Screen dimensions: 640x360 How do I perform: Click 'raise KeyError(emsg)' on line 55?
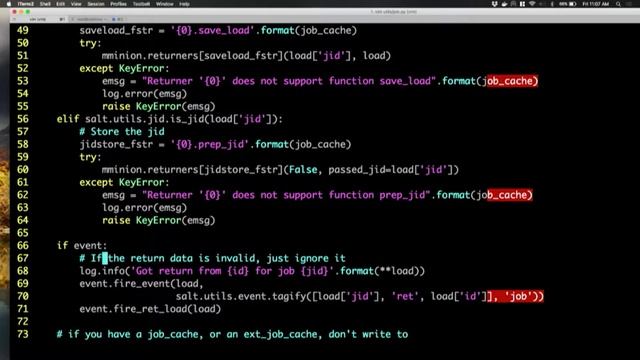point(158,107)
